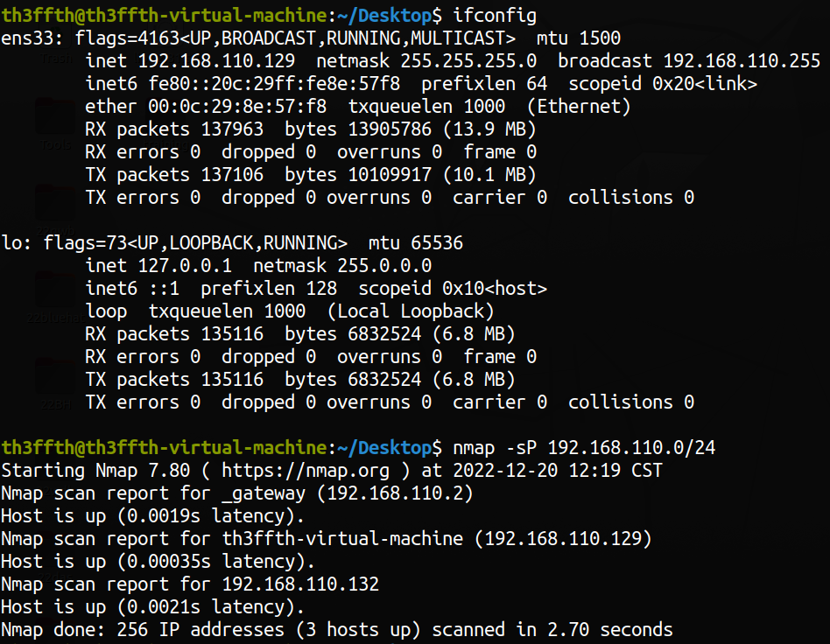Screen dimensions: 830x644
Task: Select loopback address 127.0.0.1
Action: (x=185, y=266)
